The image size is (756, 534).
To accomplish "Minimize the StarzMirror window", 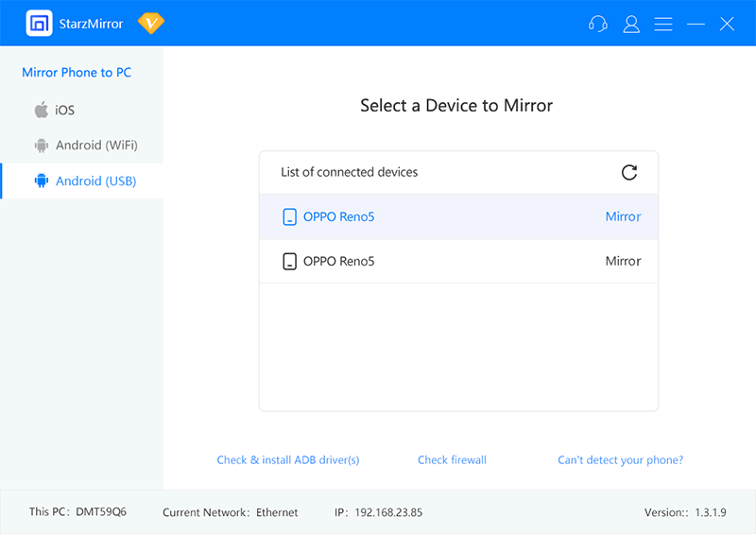I will click(x=696, y=24).
